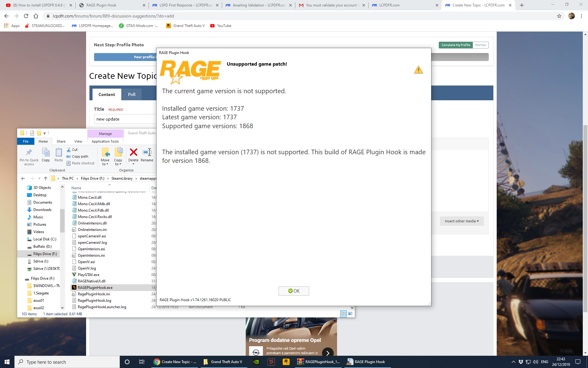Switch to the LSPD First Response tab
588x368 pixels.
[x=185, y=5]
